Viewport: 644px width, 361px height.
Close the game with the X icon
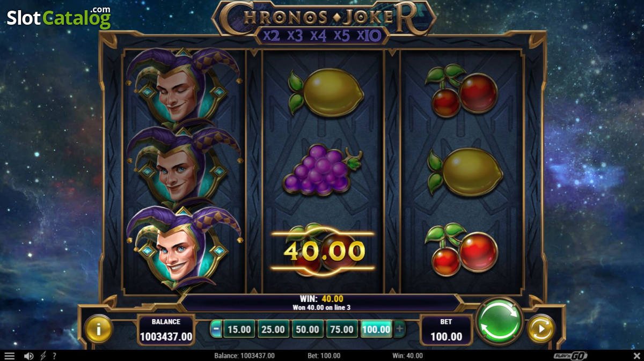point(636,356)
